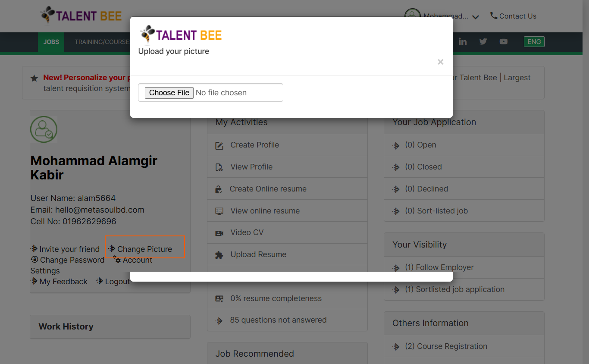Click the LinkedIn icon in navbar
Viewport: 589px width, 364px height.
463,42
